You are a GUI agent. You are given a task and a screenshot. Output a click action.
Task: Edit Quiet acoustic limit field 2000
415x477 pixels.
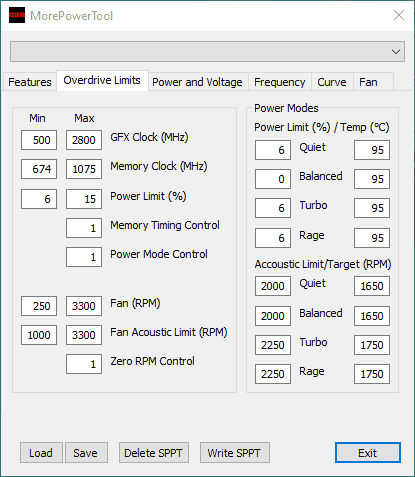click(x=273, y=286)
